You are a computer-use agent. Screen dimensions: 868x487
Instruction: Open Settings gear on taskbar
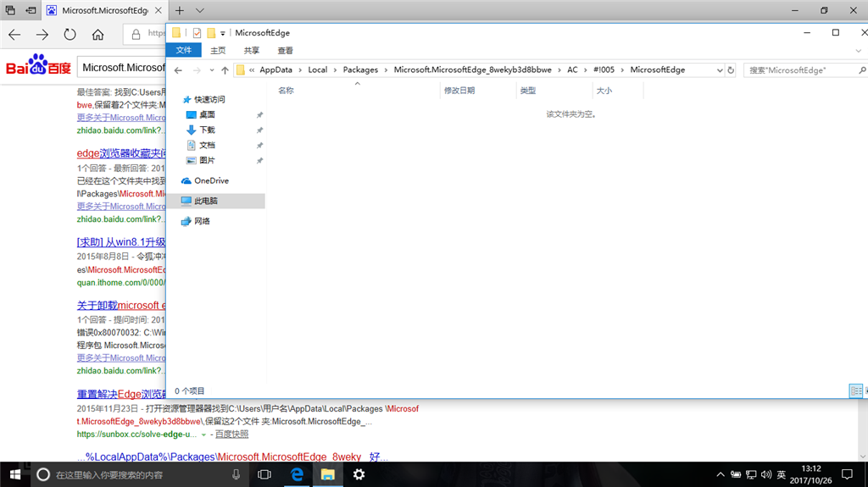(359, 474)
